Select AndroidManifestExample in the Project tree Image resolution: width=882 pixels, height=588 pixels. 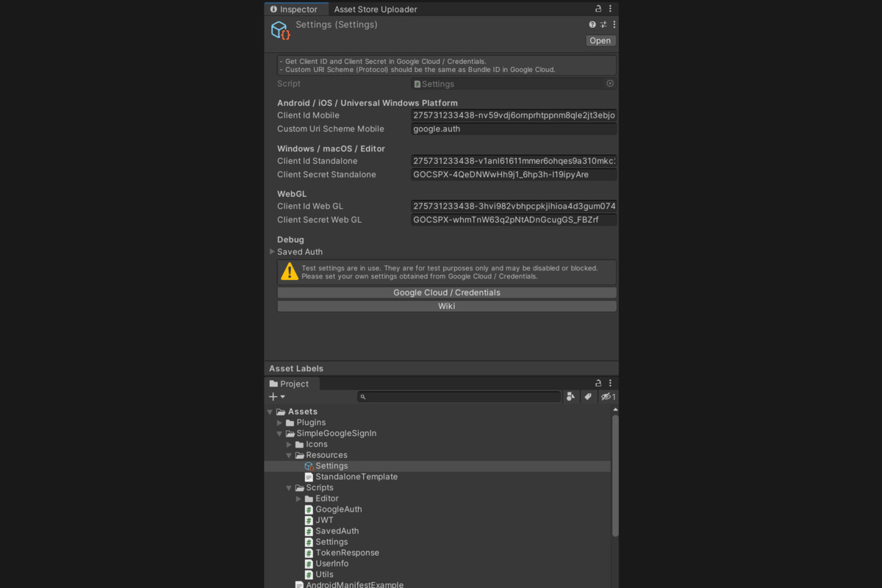(355, 585)
